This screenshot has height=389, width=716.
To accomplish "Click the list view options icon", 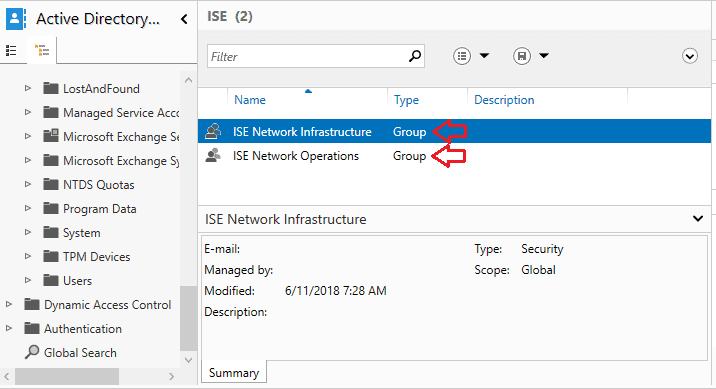I will (462, 56).
